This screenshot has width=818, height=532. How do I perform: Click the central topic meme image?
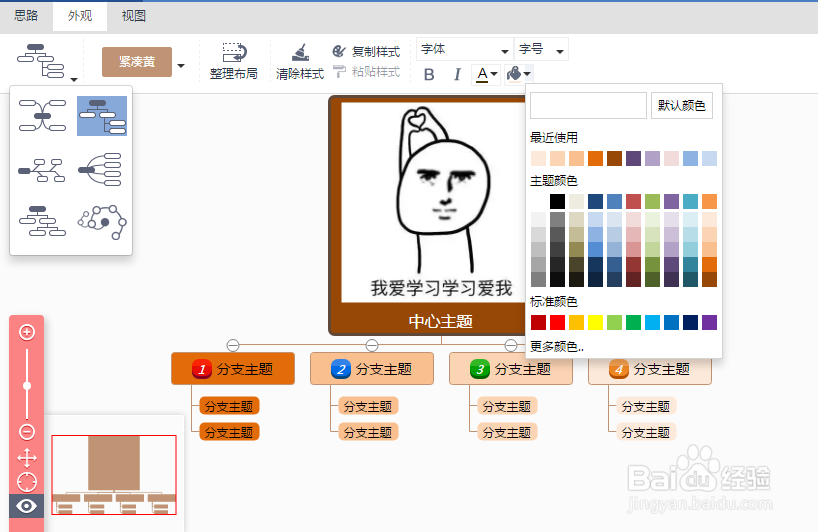coord(436,202)
